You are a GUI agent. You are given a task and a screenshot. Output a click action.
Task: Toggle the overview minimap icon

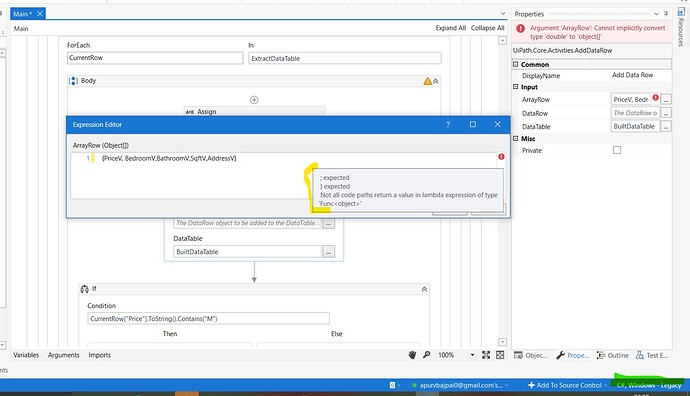(x=500, y=355)
